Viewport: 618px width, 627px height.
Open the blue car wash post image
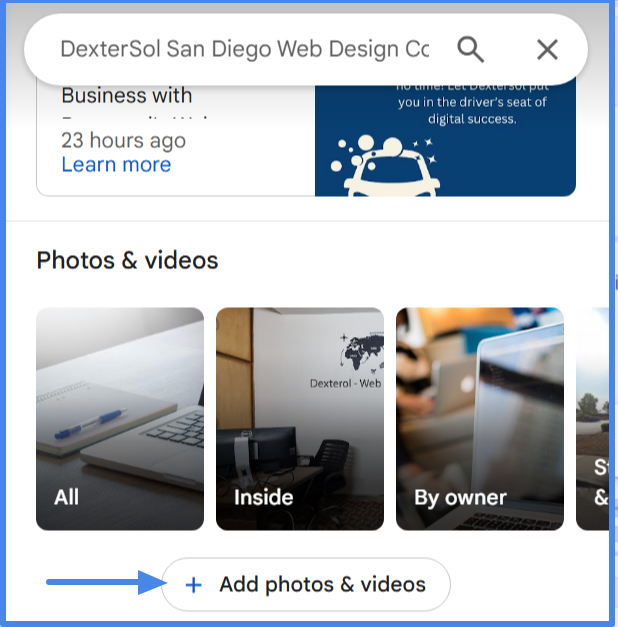click(x=445, y=141)
